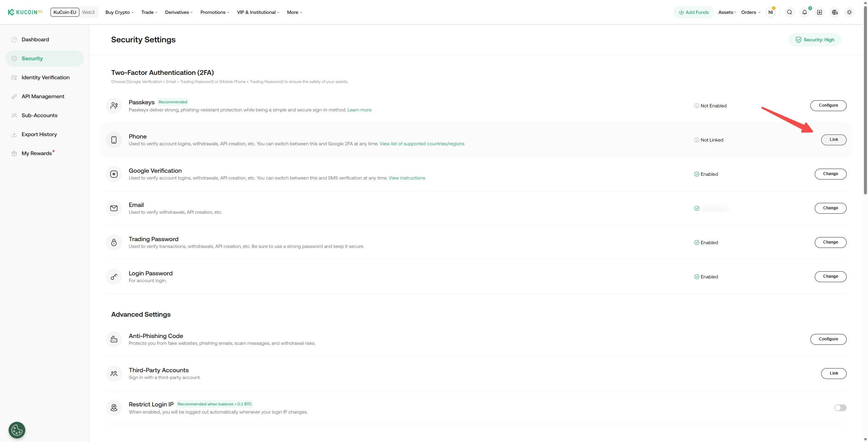Expand the Derivatives dropdown menu
This screenshot has height=442, width=868.
click(179, 12)
